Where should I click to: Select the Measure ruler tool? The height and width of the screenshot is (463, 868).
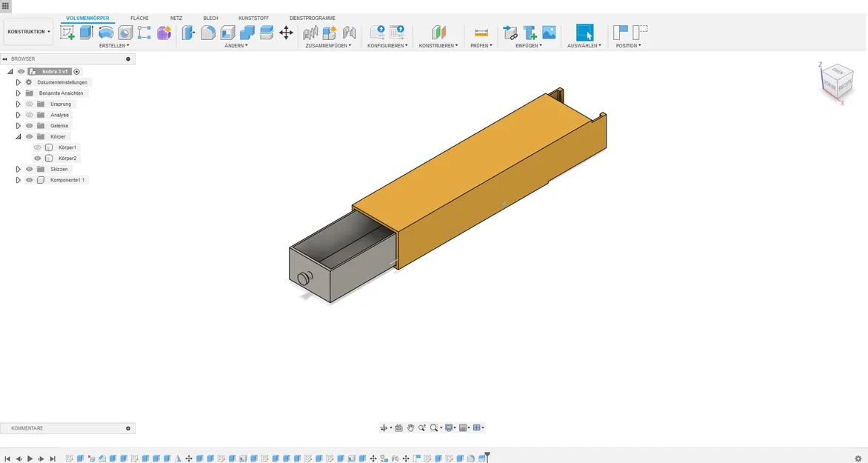tap(481, 33)
